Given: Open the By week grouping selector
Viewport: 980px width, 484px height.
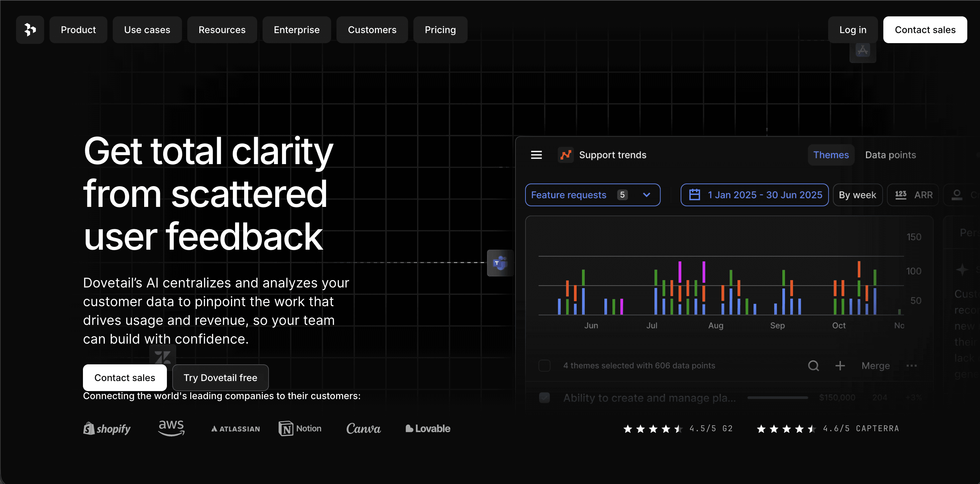Looking at the screenshot, I should (x=857, y=195).
